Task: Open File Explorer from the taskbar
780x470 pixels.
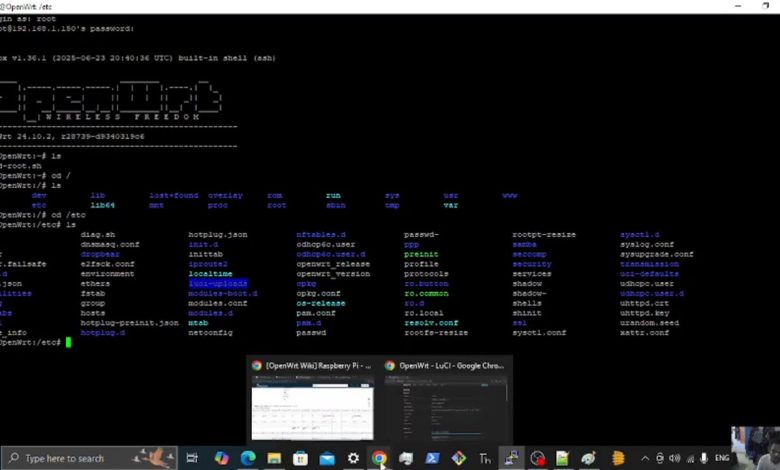Action: (x=274, y=458)
